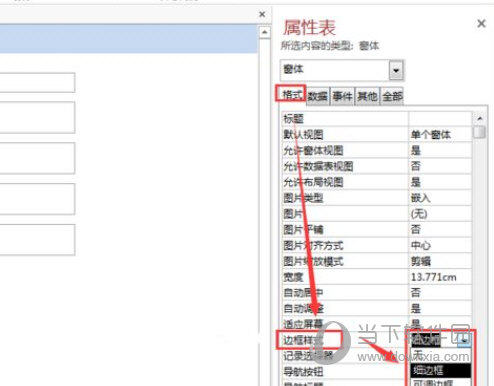This screenshot has width=494, height=386.
Task: Click the 单个窗体 value cell
Action: tap(440, 135)
